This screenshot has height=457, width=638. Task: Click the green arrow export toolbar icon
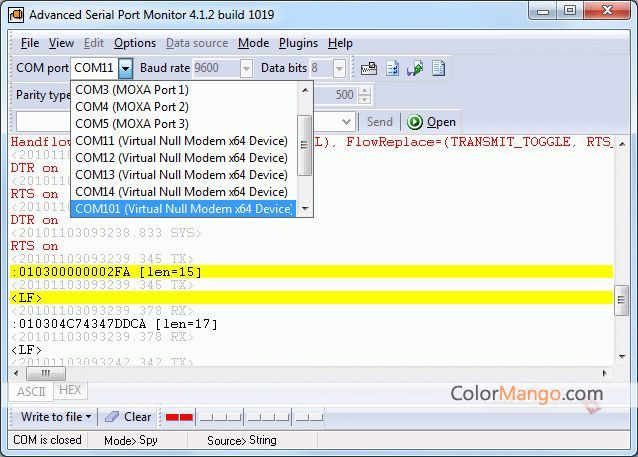pyautogui.click(x=415, y=68)
